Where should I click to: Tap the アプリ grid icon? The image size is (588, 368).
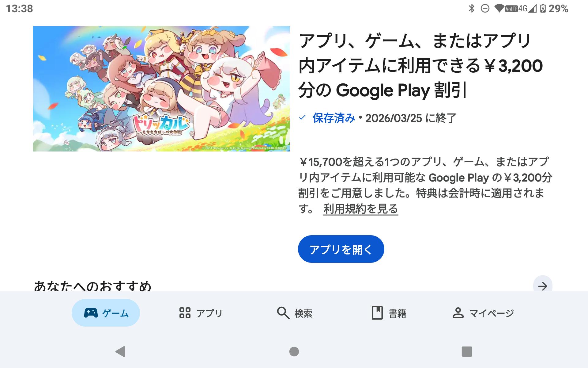tap(185, 313)
